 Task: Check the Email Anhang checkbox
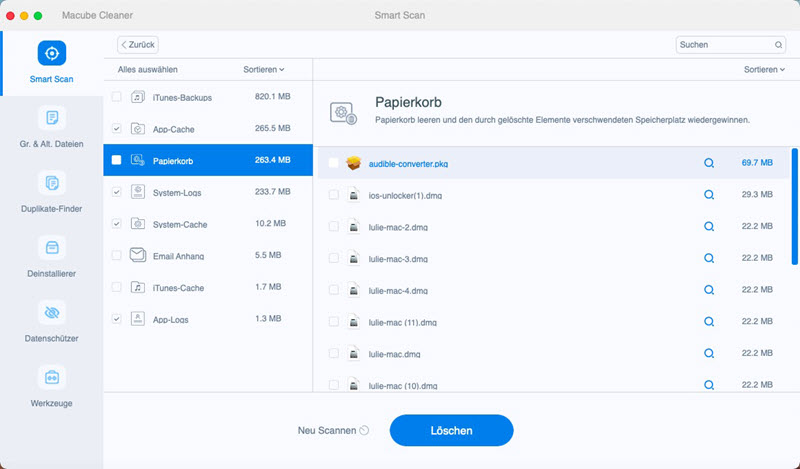click(x=116, y=255)
